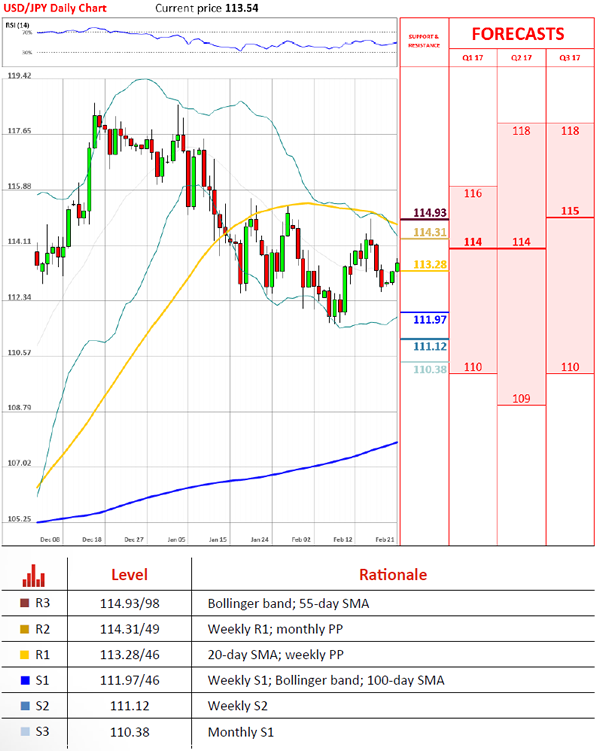The image size is (600, 751).
Task: Click the Q2 17 forecast low 109
Action: click(x=521, y=398)
